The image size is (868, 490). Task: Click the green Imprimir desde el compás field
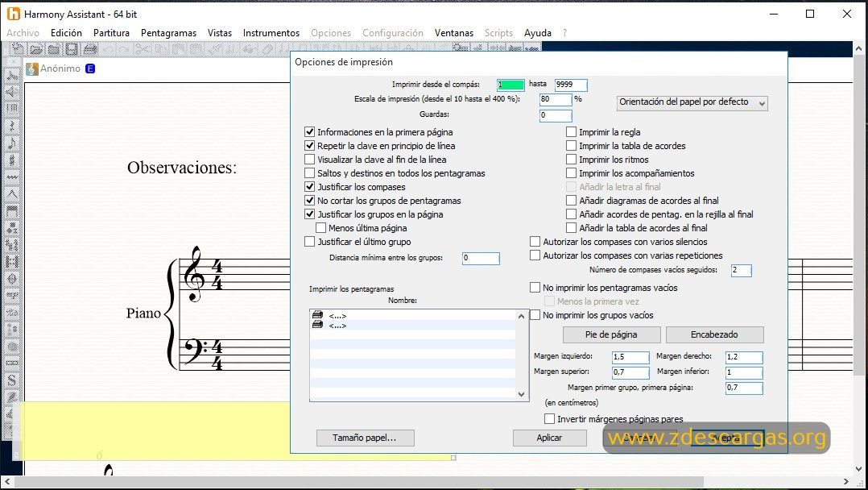click(510, 85)
